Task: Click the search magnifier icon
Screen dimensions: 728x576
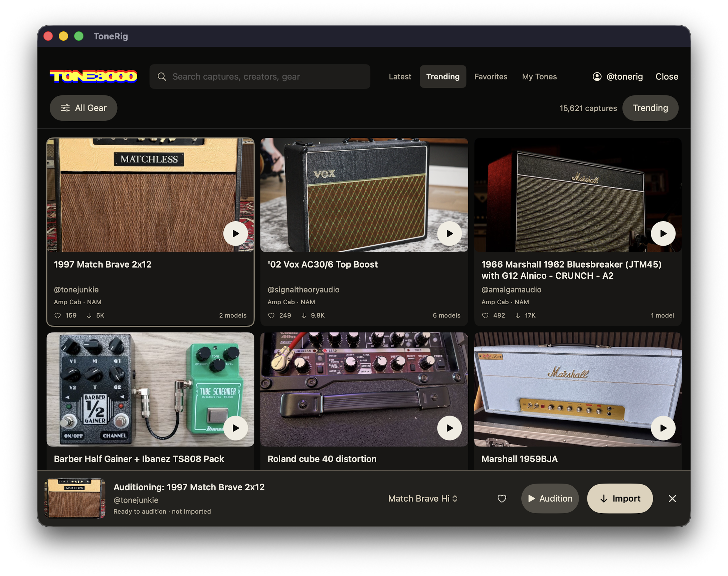Action: coord(162,76)
